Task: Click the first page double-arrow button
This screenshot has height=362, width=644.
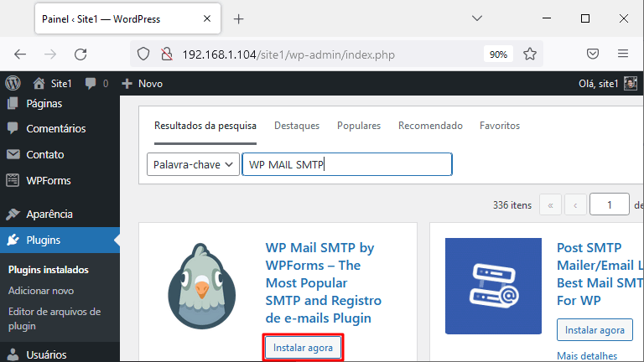Action: point(550,204)
